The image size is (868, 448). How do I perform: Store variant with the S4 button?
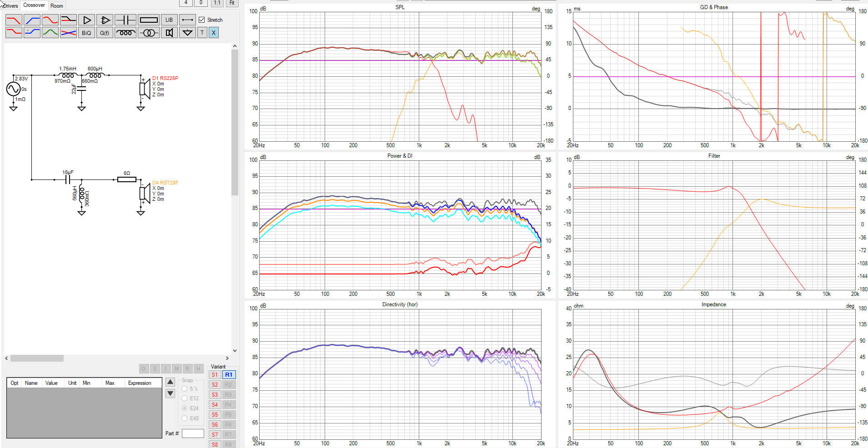click(215, 405)
